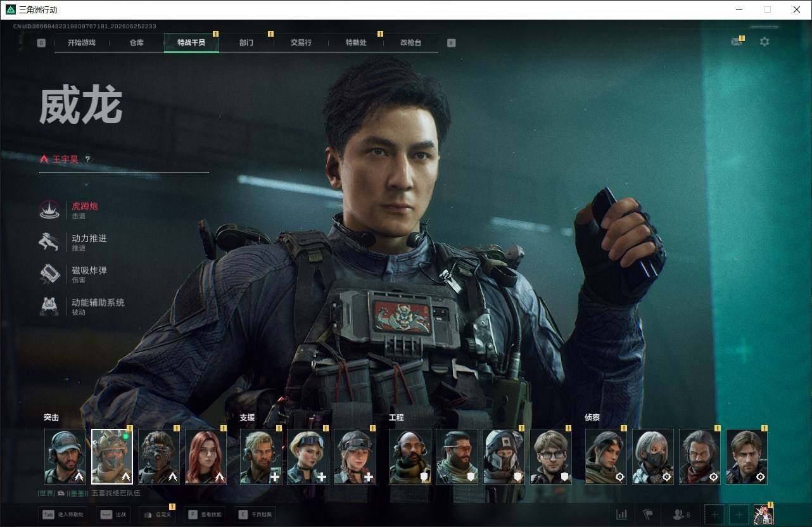This screenshot has width=812, height=527.
Task: Select the bald headset operator under 工程
Action: 410,457
